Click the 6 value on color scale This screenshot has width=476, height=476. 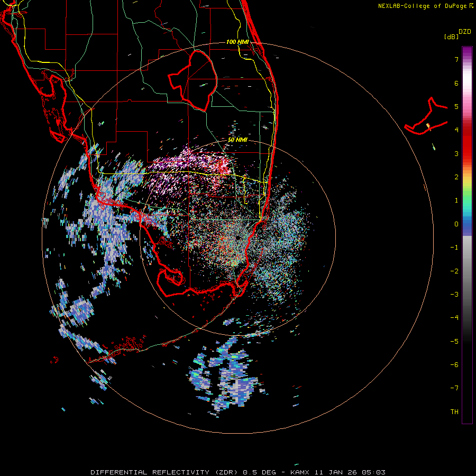(456, 83)
